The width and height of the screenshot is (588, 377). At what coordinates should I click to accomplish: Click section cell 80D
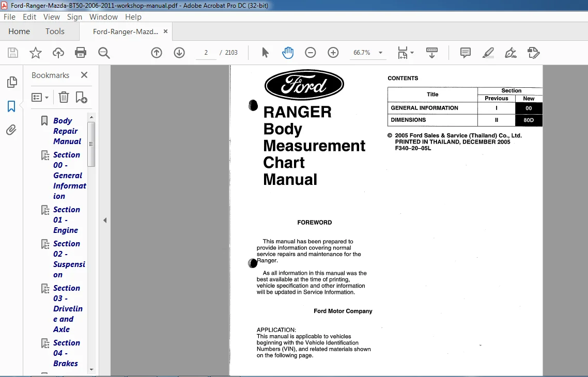coord(529,120)
